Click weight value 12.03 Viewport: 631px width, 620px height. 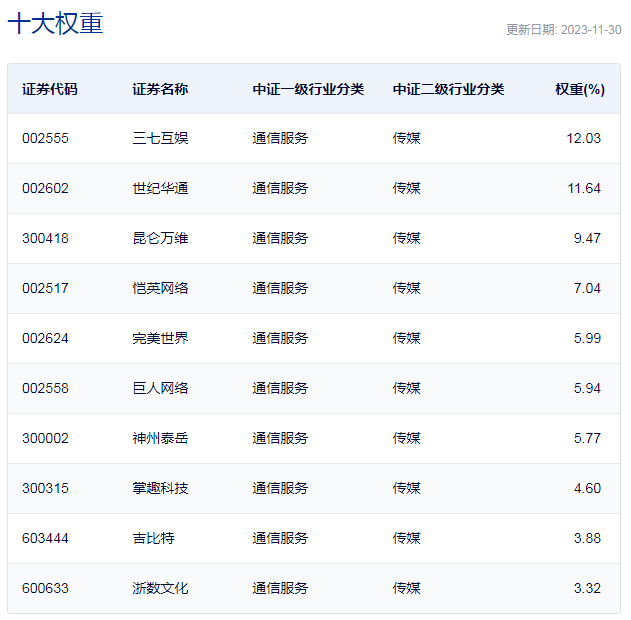(584, 138)
